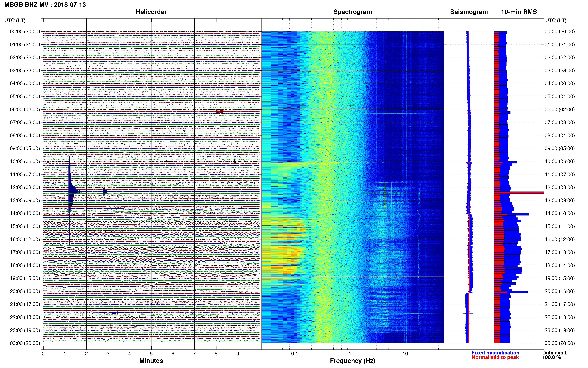Click left time label '16:00 (12:00)'
This screenshot has width=588, height=368.
(x=25, y=239)
